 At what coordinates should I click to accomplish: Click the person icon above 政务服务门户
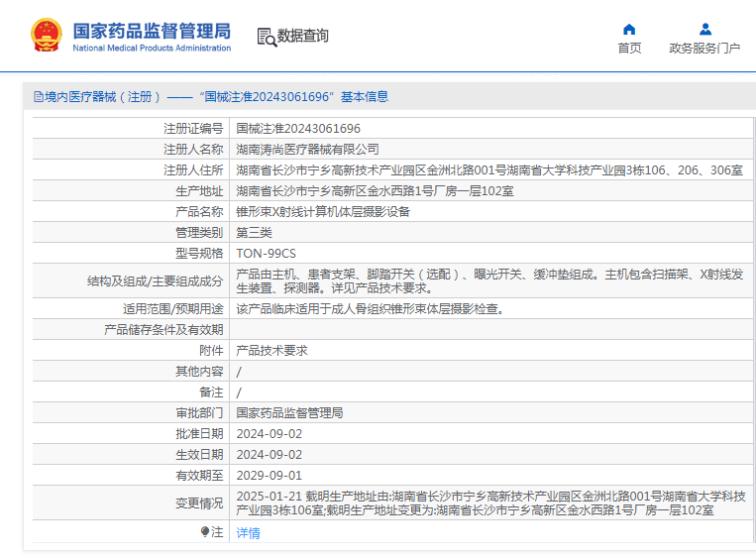click(704, 29)
